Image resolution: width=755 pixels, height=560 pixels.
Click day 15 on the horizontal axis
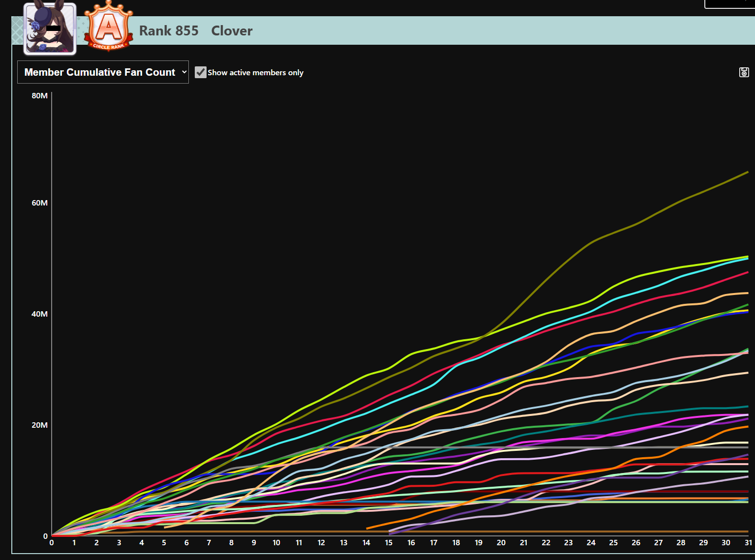coord(389,543)
